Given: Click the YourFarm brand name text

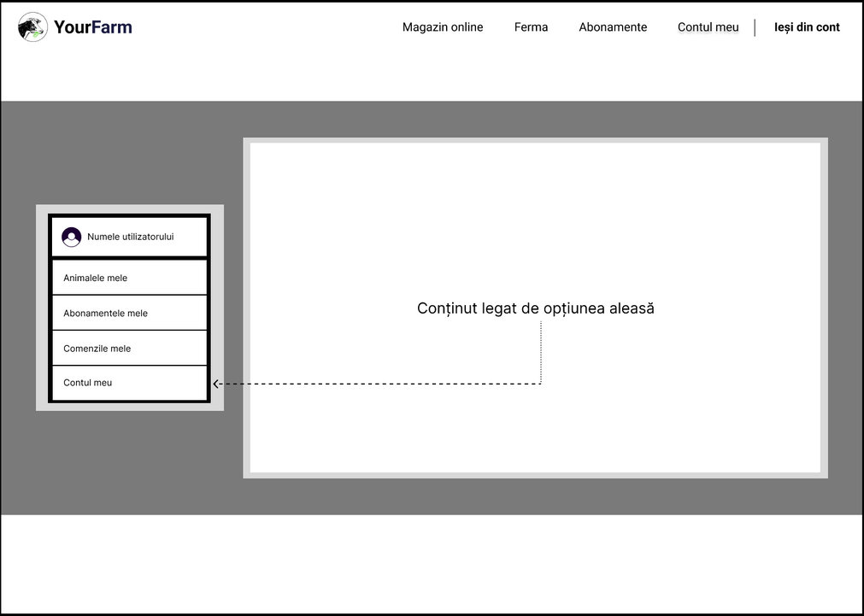Looking at the screenshot, I should (x=92, y=27).
